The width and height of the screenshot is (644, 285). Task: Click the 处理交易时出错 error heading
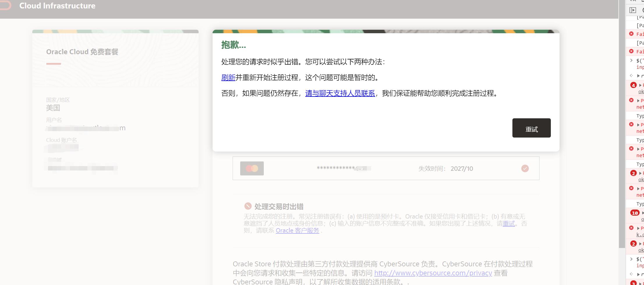[x=279, y=207]
